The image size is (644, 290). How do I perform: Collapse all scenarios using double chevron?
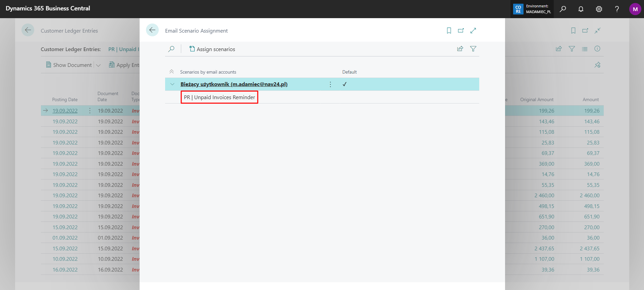point(171,72)
